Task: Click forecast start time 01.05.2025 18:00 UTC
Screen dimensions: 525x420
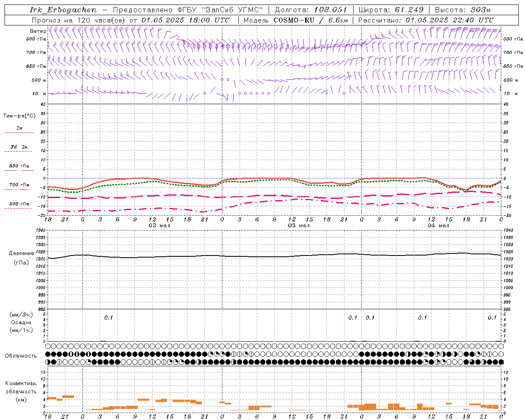Action: click(185, 20)
